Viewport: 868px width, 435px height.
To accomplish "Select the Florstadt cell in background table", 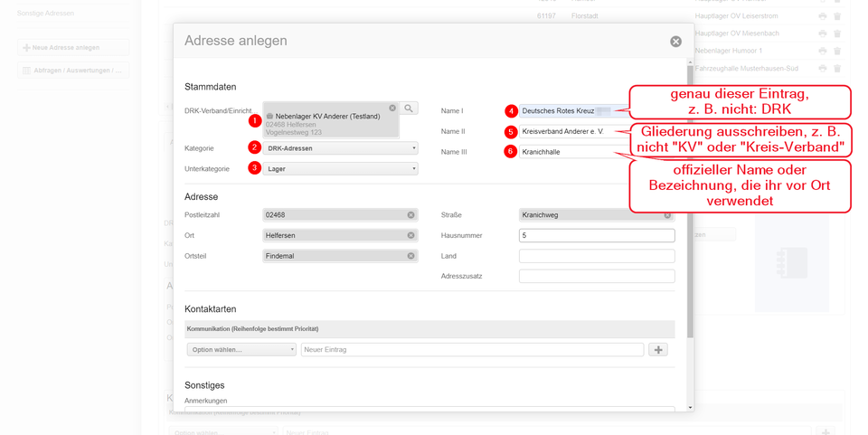I will click(585, 16).
